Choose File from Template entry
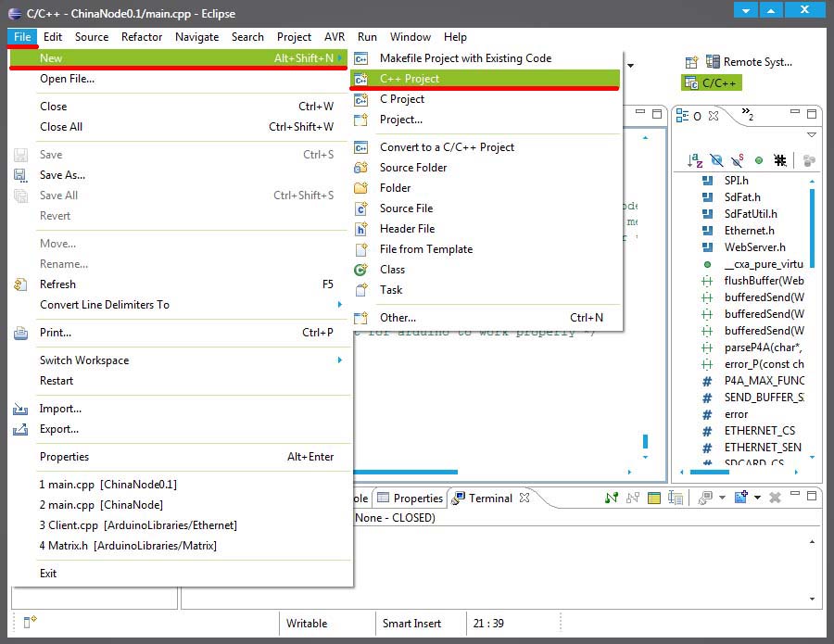834x644 pixels. (485, 249)
